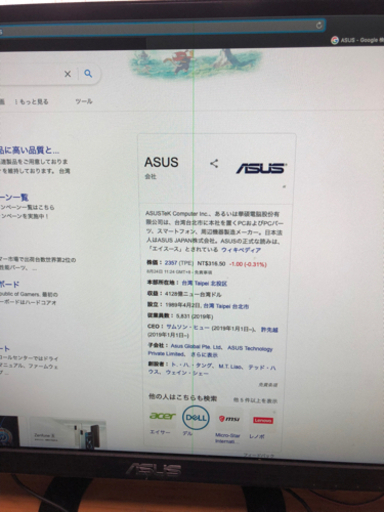Clear the search box with the X icon
The width and height of the screenshot is (384, 512).
click(x=68, y=74)
